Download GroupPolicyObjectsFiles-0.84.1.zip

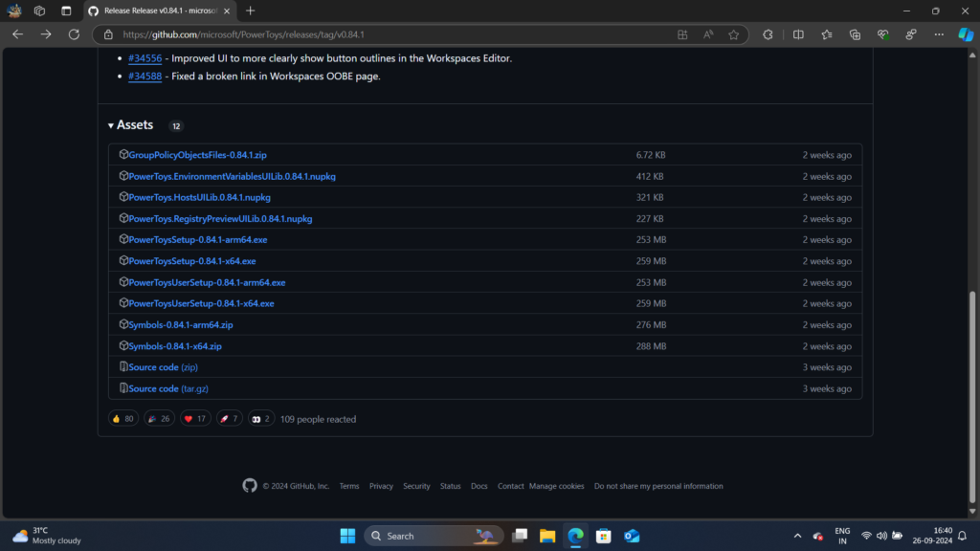pos(197,155)
